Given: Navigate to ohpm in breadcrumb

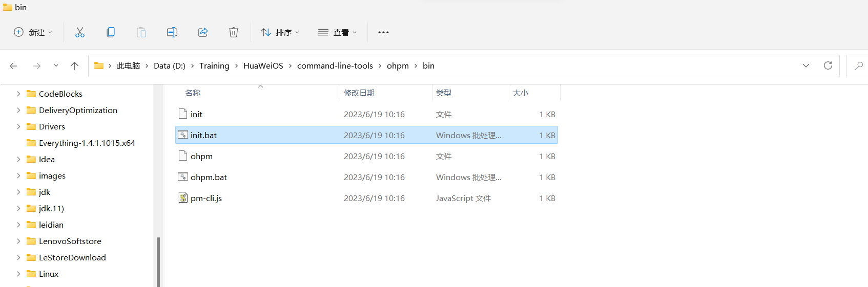Looking at the screenshot, I should click(x=398, y=65).
